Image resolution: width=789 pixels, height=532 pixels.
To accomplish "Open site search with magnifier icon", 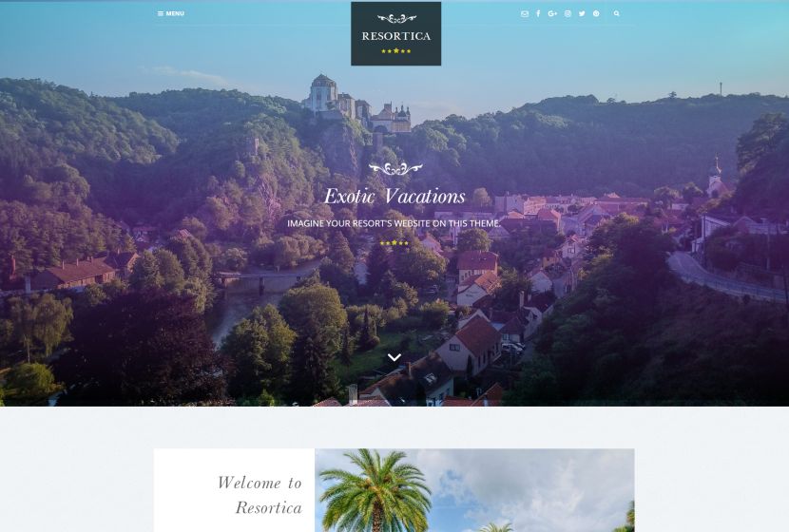I will pyautogui.click(x=616, y=14).
